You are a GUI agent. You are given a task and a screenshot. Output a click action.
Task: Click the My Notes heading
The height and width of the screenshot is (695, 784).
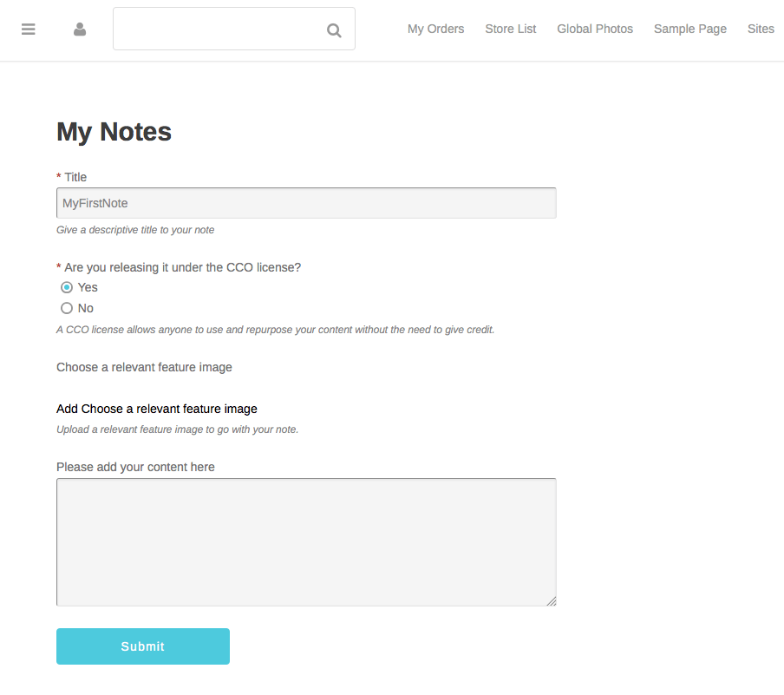click(114, 132)
